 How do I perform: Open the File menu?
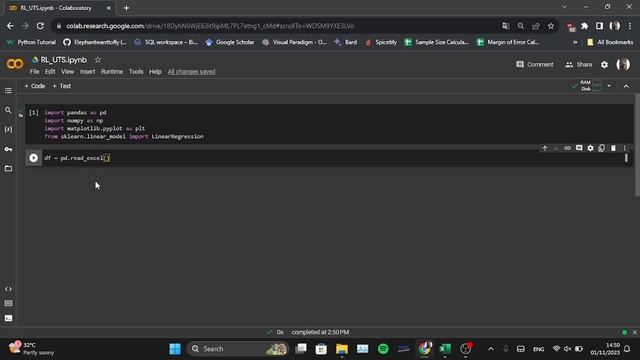tap(34, 71)
